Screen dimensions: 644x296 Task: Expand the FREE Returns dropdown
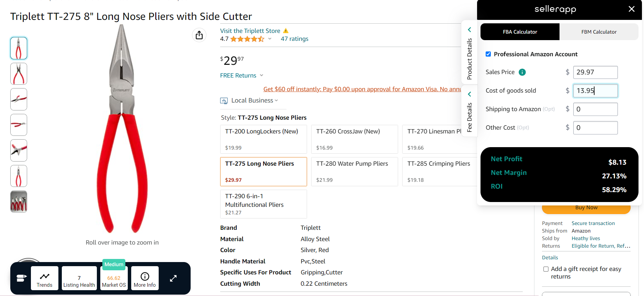(241, 75)
